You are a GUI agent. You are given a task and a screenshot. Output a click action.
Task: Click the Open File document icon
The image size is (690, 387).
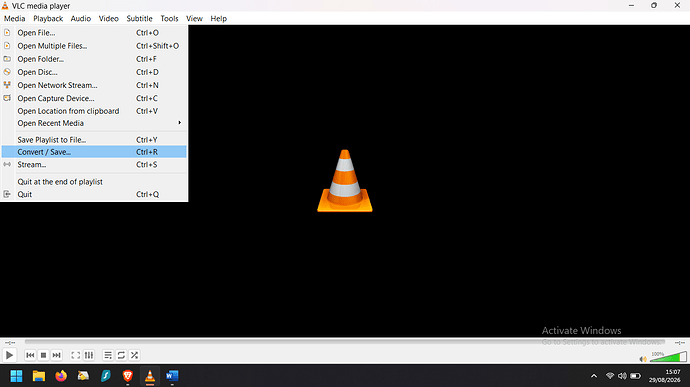(x=7, y=32)
